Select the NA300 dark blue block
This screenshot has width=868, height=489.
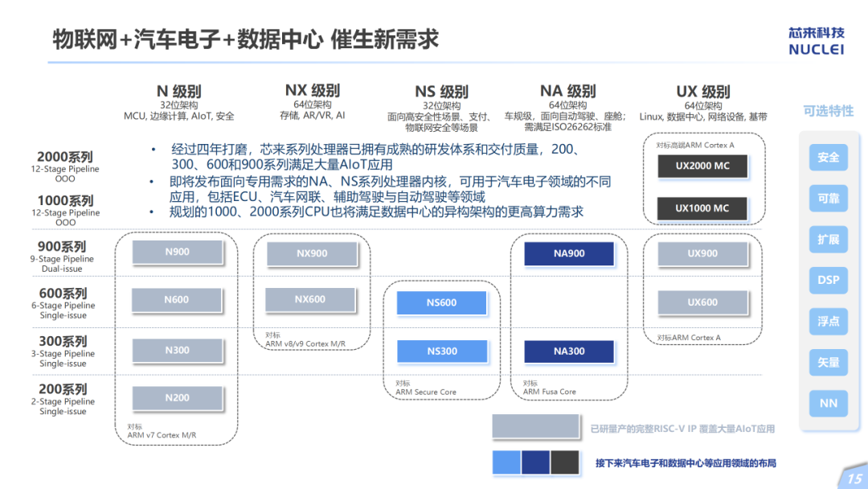click(569, 351)
